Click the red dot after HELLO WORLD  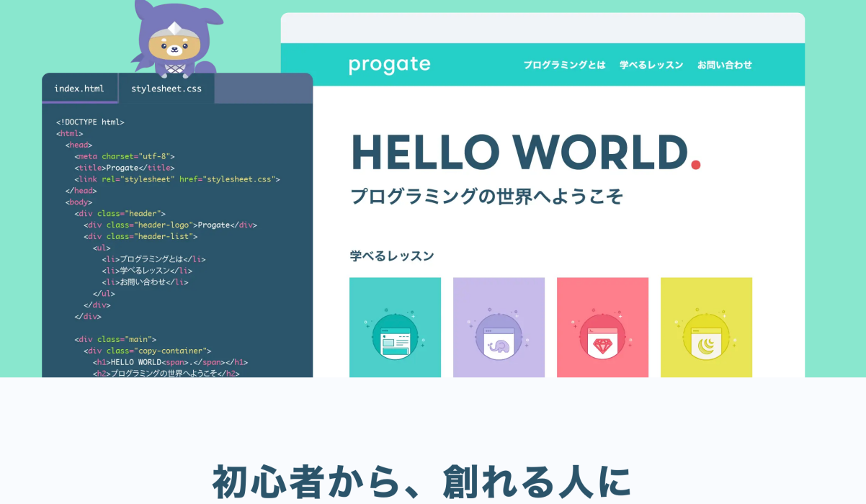pyautogui.click(x=695, y=166)
